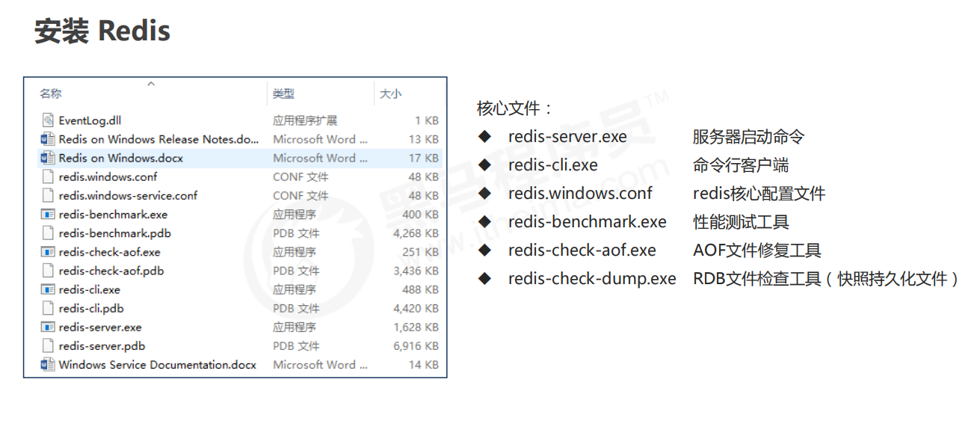980x421 pixels.
Task: Click the 488 KB size value
Action: tap(421, 289)
